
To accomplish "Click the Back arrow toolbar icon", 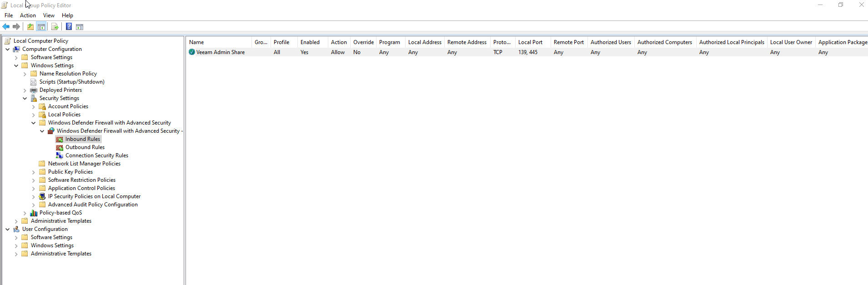I will tap(6, 27).
